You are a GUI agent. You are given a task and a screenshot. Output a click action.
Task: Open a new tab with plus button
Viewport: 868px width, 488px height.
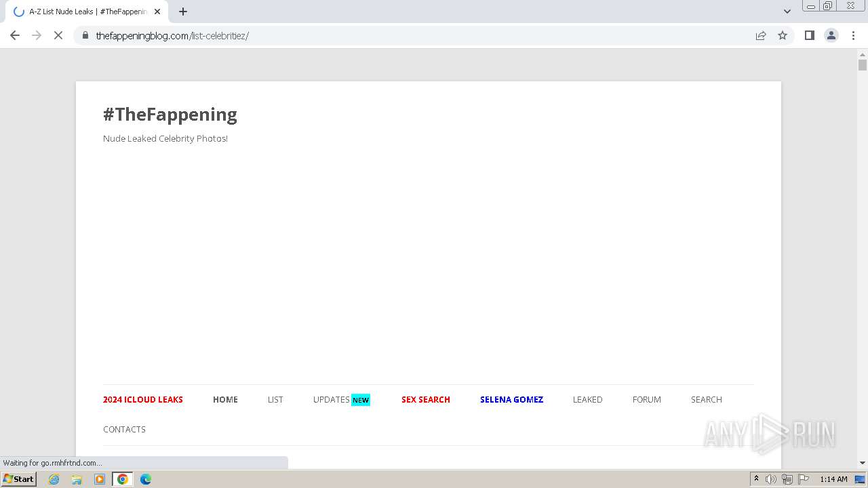pos(183,12)
